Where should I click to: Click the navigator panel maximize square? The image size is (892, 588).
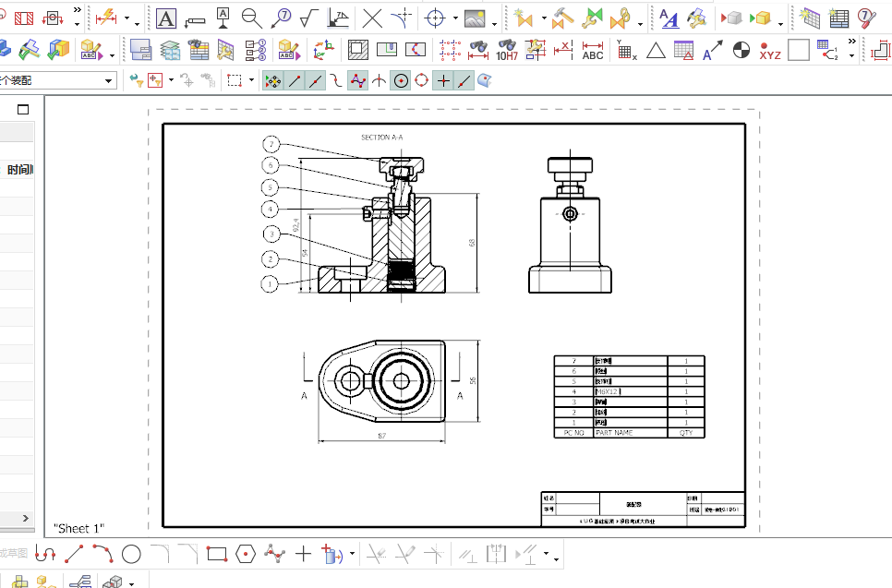(x=23, y=109)
